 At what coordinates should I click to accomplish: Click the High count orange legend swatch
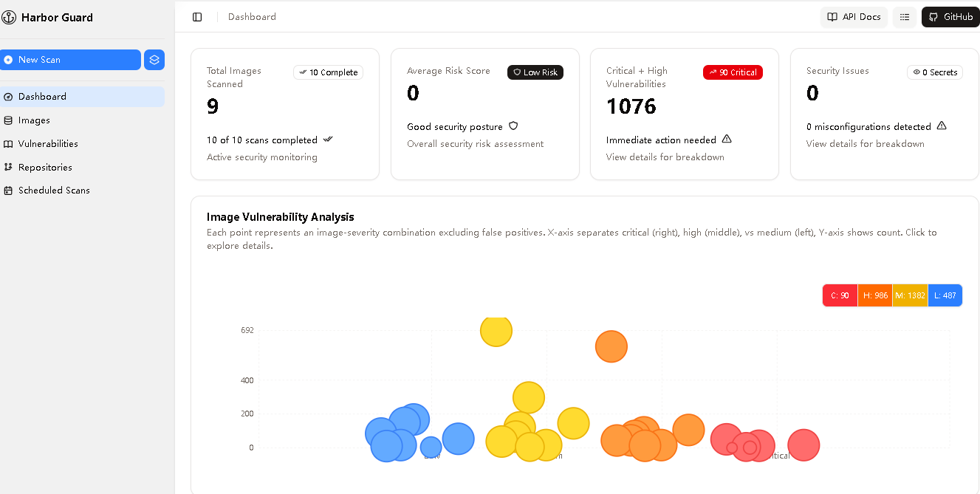click(875, 295)
